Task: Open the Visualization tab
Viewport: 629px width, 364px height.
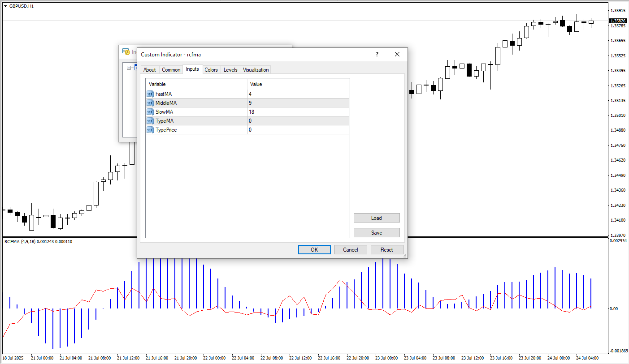Action: point(256,70)
